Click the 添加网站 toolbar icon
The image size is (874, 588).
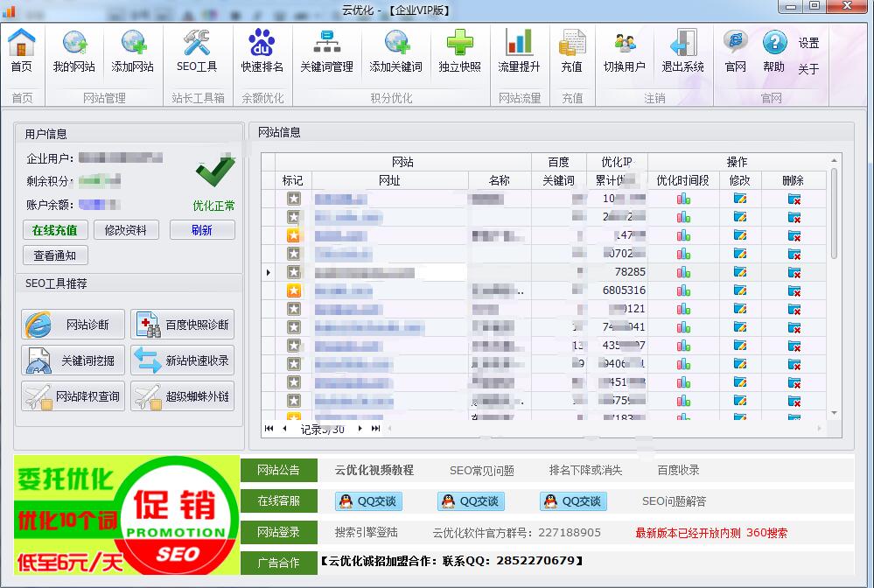point(132,51)
